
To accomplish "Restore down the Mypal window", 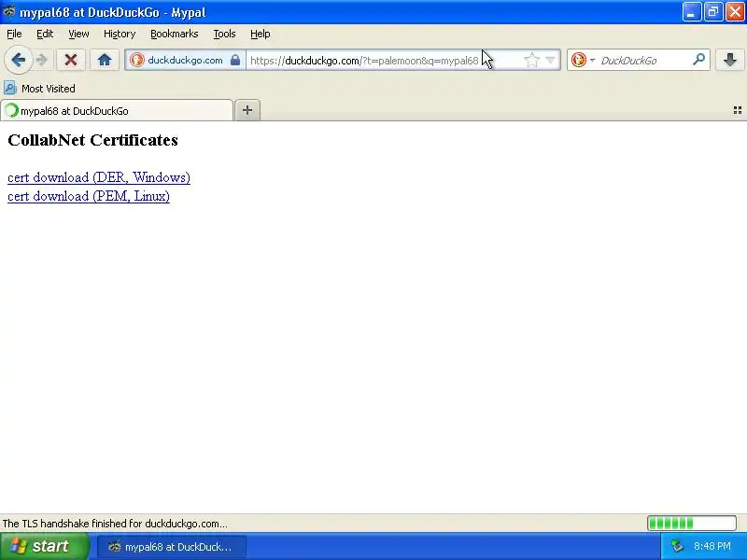I will pos(713,12).
